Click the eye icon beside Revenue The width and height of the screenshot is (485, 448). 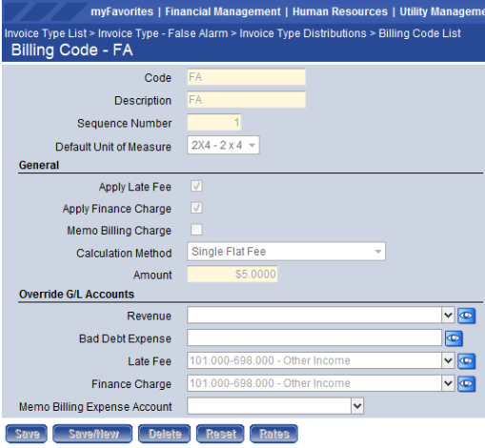coord(466,316)
